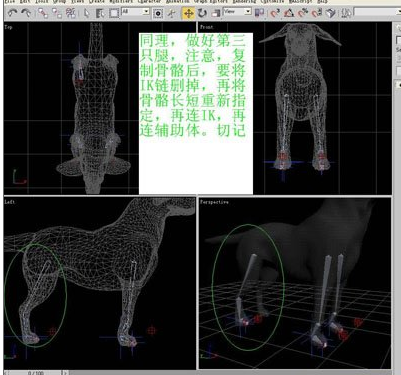Select red helper near rear foot in Left view
401x375 pixels.
(x=52, y=331)
